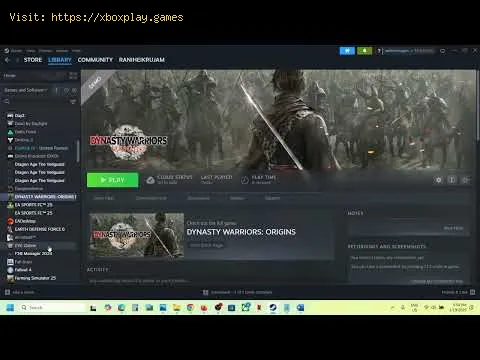The height and width of the screenshot is (360, 480).
Task: Switch to the Library tab
Action: [x=60, y=60]
